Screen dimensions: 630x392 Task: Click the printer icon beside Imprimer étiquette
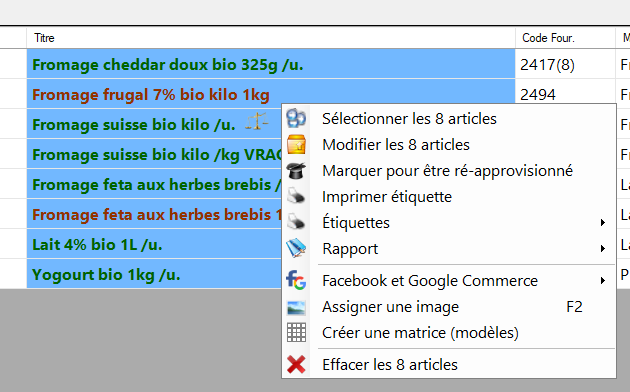[297, 196]
